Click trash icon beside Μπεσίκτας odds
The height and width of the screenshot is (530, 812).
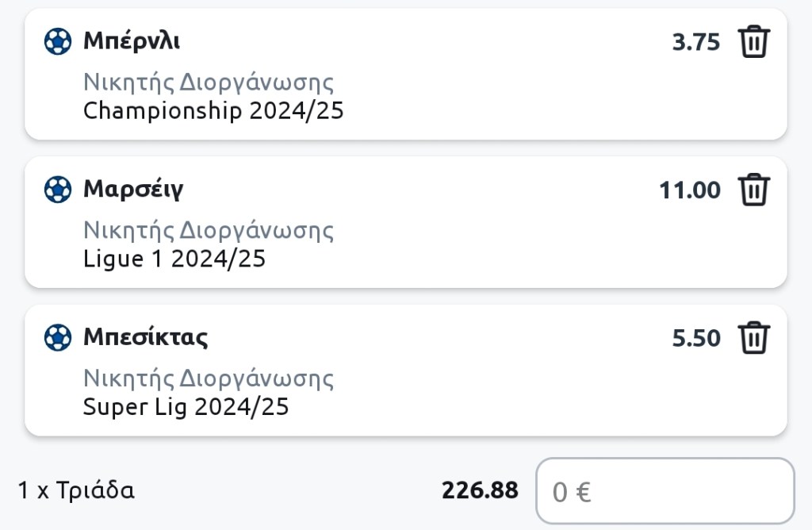[x=754, y=338]
